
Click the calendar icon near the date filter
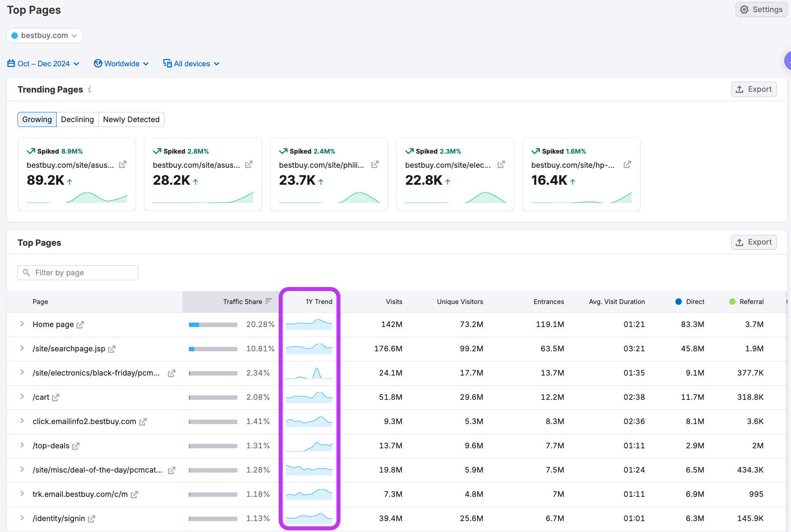11,63
